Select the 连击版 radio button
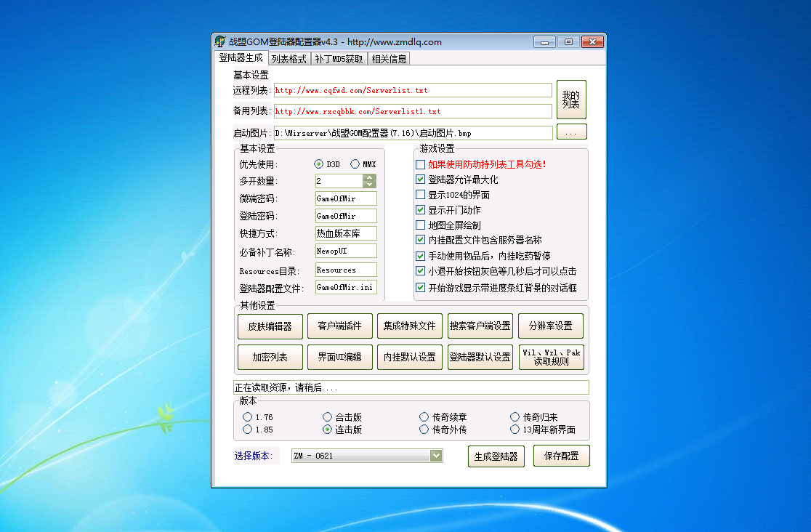The width and height of the screenshot is (811, 532). tap(327, 430)
